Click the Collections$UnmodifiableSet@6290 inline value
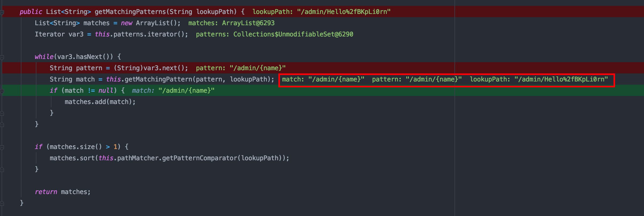 tap(293, 34)
